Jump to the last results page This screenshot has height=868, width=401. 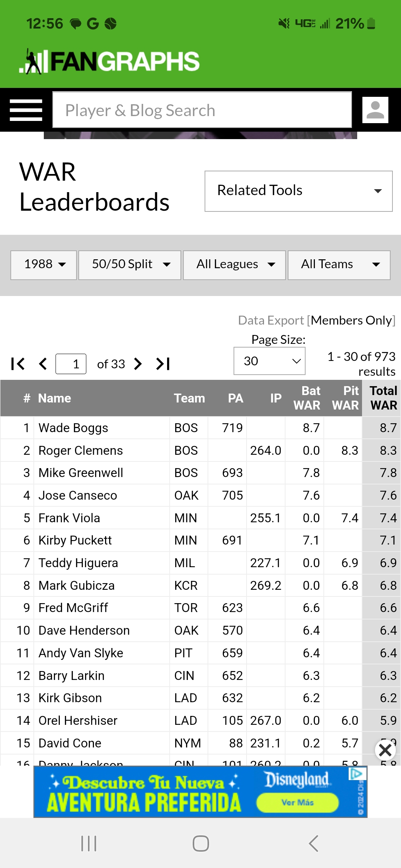[163, 364]
